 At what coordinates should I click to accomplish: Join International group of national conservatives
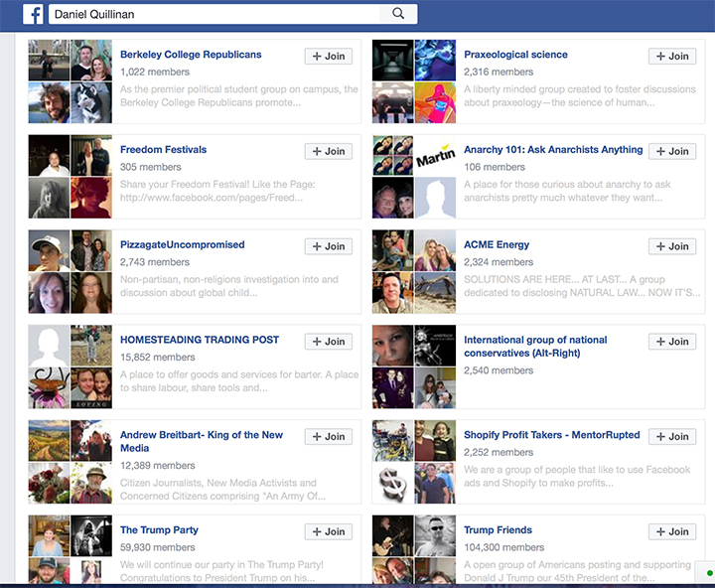(672, 342)
